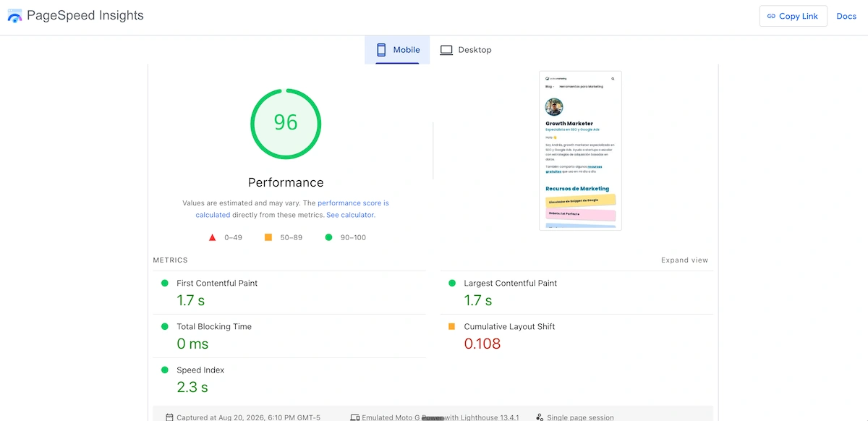
Task: Switch to the Mobile tab
Action: (397, 50)
